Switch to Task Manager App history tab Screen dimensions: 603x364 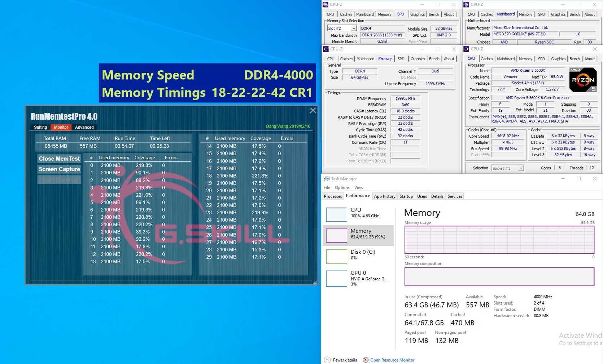point(385,196)
